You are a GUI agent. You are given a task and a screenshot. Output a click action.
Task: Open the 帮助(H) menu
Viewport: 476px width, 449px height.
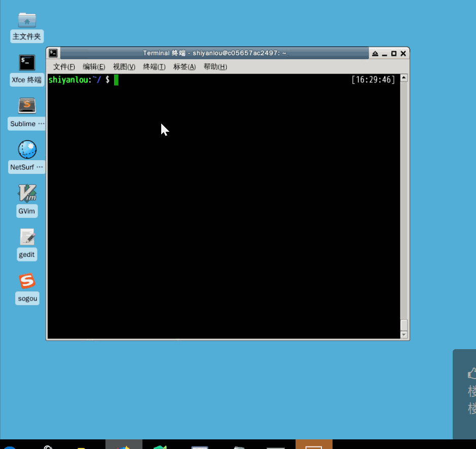click(x=215, y=67)
